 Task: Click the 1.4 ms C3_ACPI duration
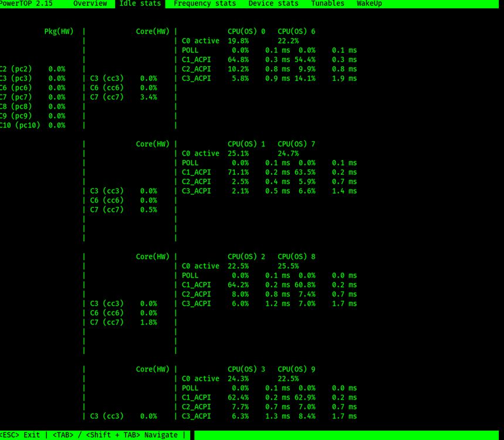coord(344,191)
